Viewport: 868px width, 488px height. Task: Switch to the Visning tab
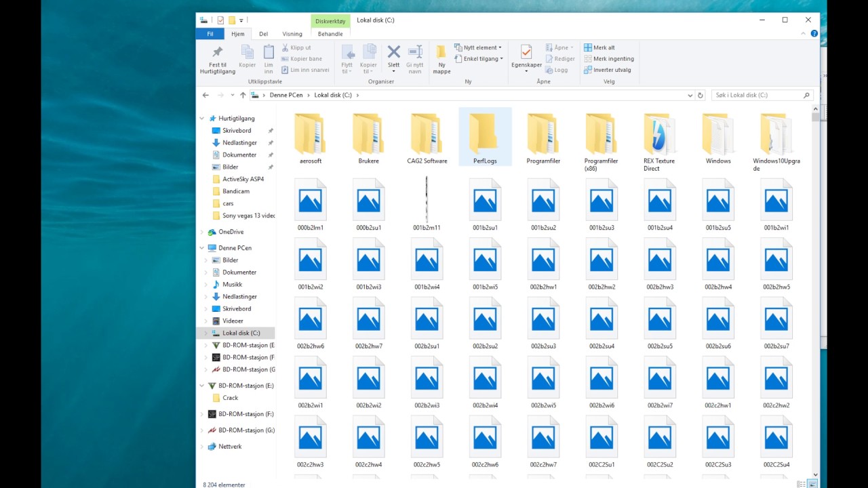point(292,34)
